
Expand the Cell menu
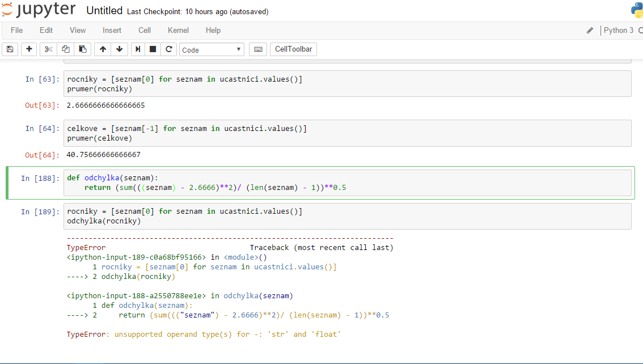(145, 30)
